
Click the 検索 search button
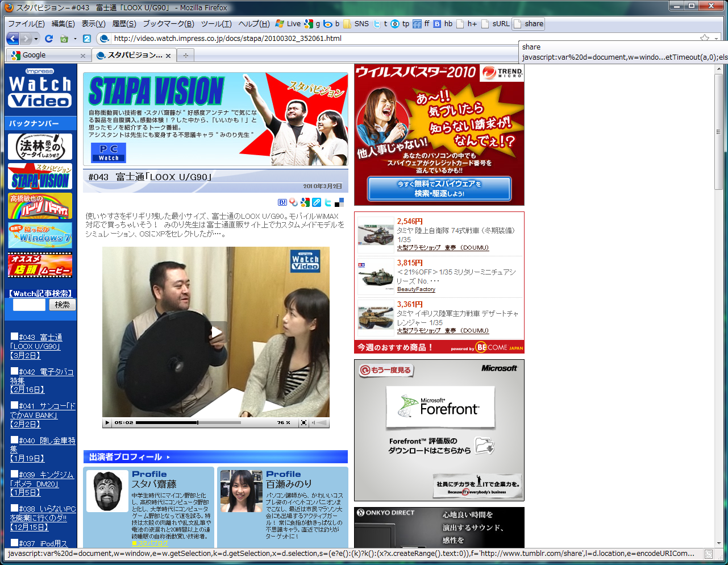tap(63, 305)
